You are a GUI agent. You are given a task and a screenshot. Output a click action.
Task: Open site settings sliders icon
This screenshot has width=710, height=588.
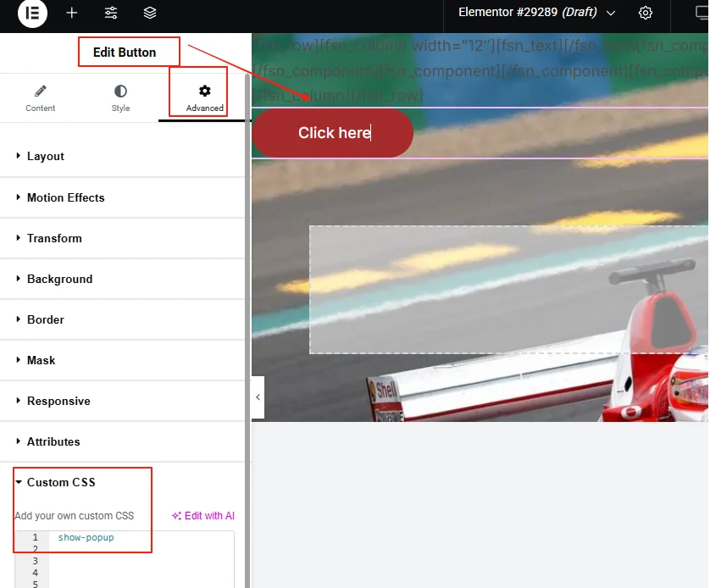click(x=111, y=13)
